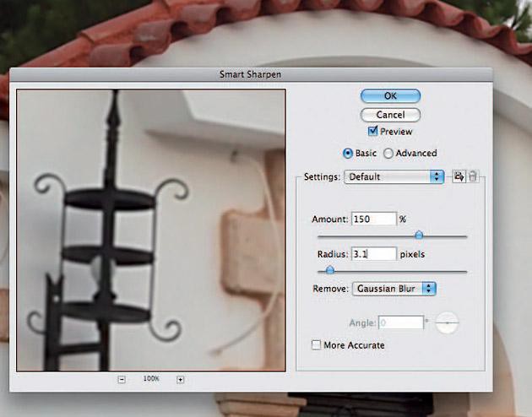
Task: Zoom out preview with minus button
Action: point(122,379)
